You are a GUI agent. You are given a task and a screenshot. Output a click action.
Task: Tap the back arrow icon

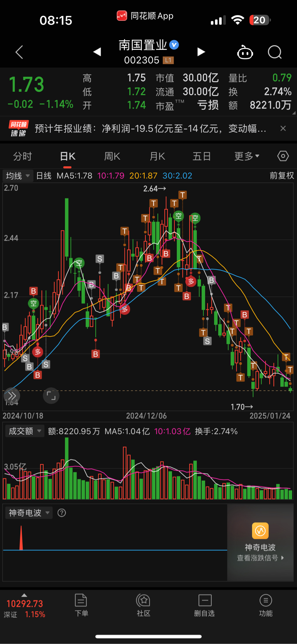pos(19,52)
